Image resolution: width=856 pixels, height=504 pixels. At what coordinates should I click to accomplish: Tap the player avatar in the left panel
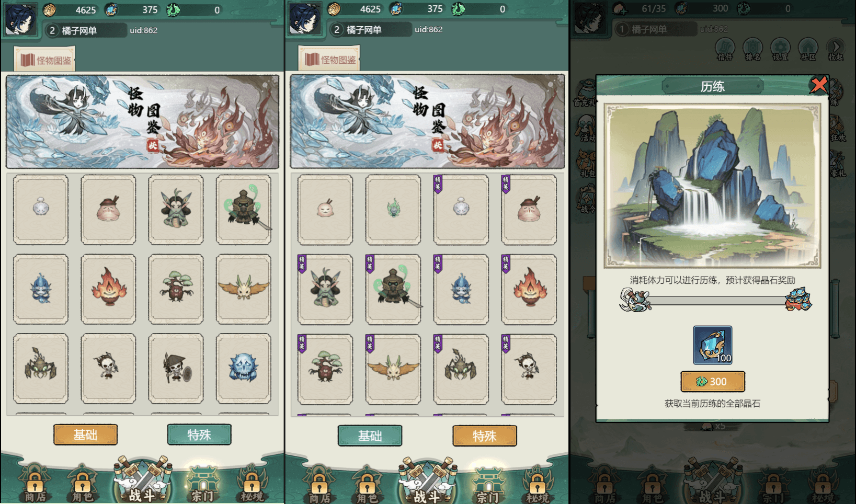[x=21, y=19]
